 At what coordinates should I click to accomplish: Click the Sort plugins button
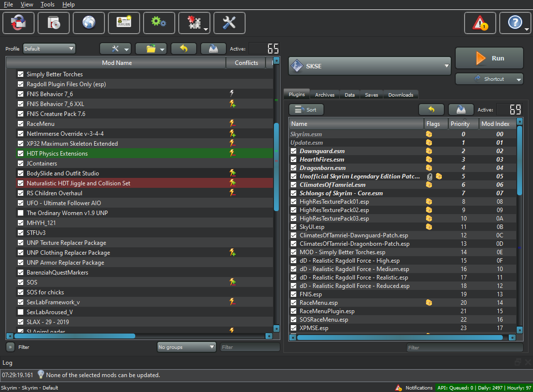click(306, 110)
